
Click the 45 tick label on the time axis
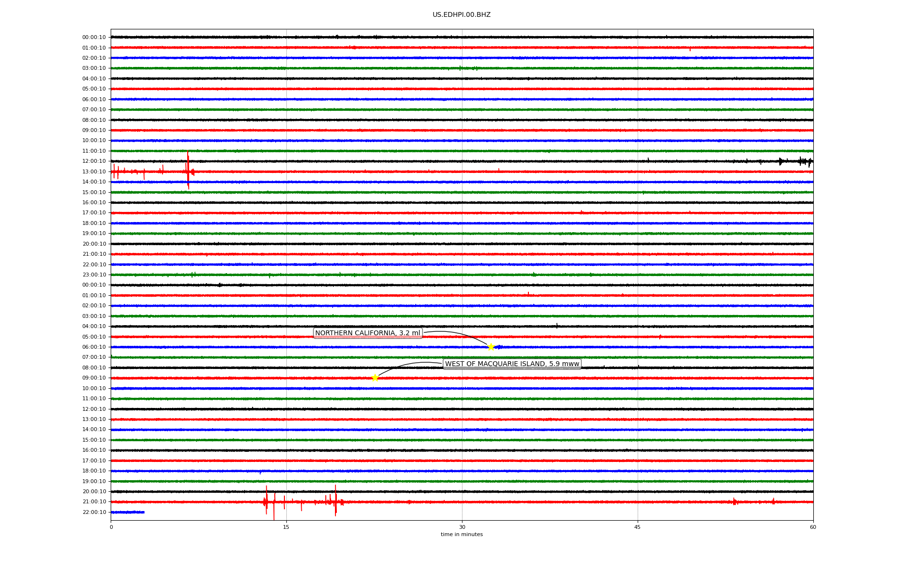coord(638,527)
